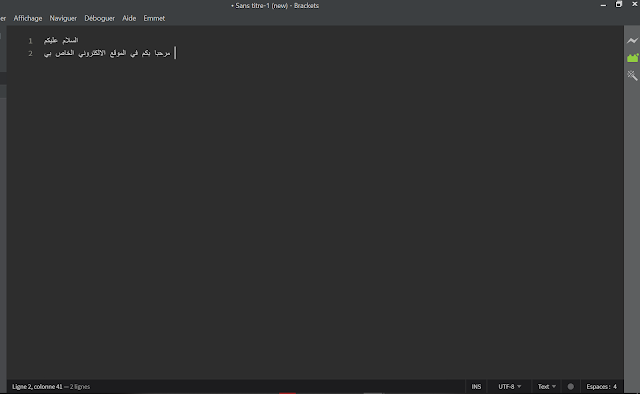
Task: Open the Aide menu
Action: point(129,18)
